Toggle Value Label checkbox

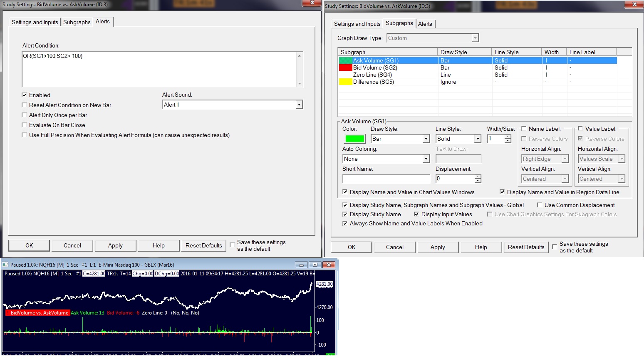pyautogui.click(x=580, y=129)
